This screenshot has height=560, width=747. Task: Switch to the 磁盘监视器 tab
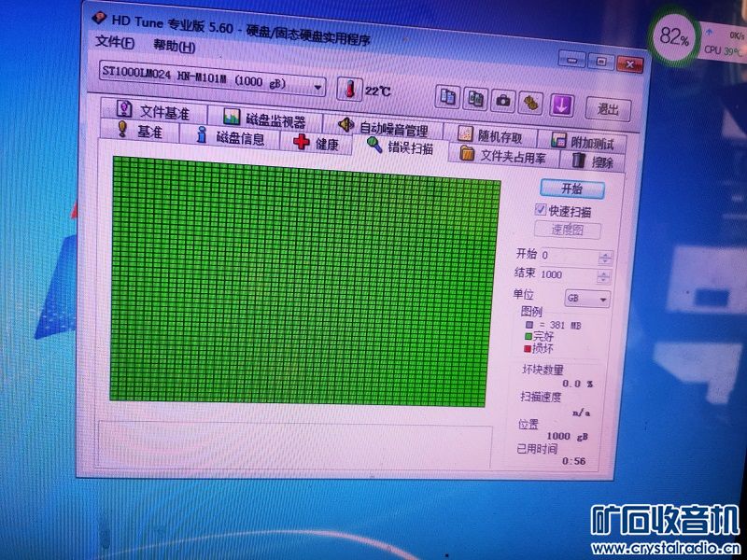(265, 119)
